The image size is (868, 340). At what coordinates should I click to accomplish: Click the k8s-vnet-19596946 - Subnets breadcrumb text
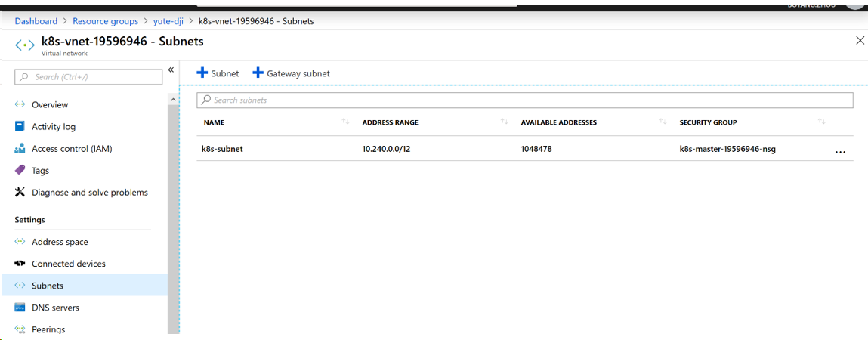tap(256, 21)
